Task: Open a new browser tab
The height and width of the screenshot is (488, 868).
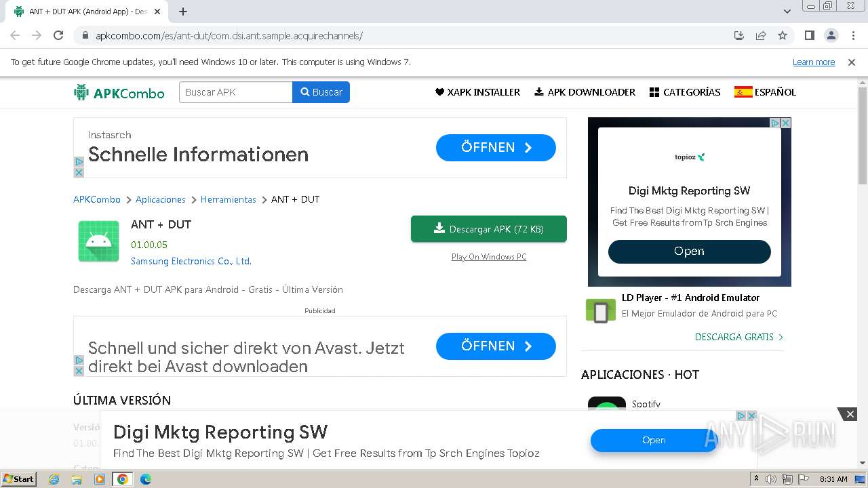Action: [x=183, y=12]
